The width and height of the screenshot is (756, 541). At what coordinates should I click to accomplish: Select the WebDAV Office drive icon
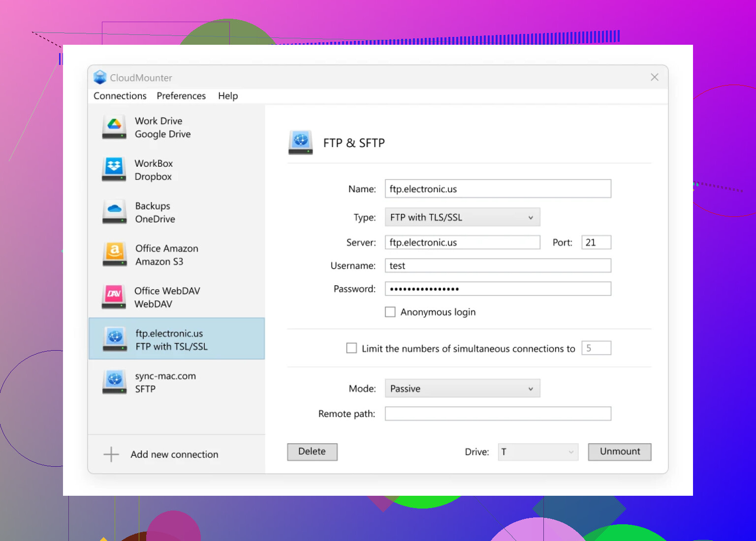(114, 297)
